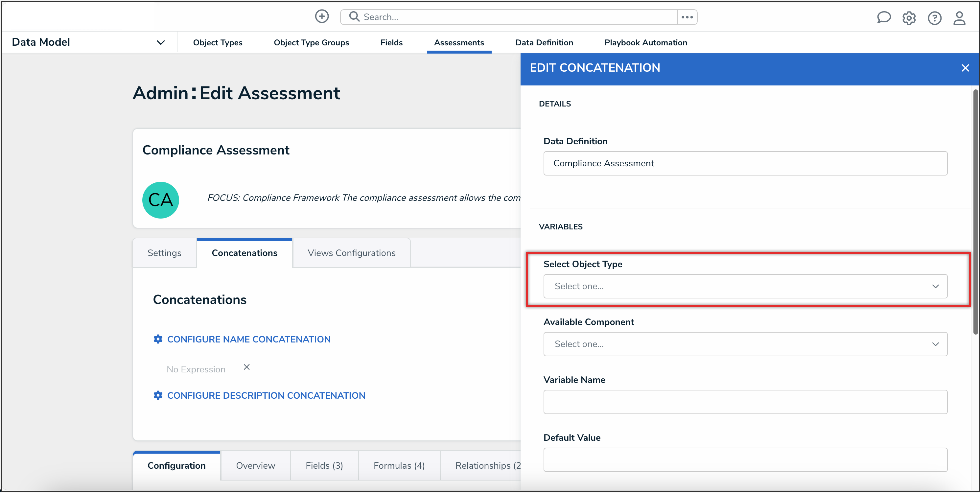Click the plus create-new icon

[x=322, y=16]
